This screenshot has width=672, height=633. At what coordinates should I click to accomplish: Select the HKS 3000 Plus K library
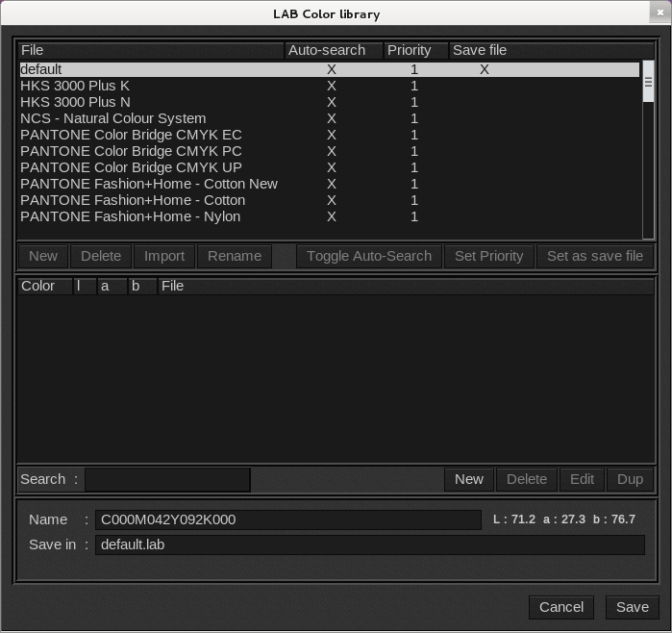coord(75,86)
